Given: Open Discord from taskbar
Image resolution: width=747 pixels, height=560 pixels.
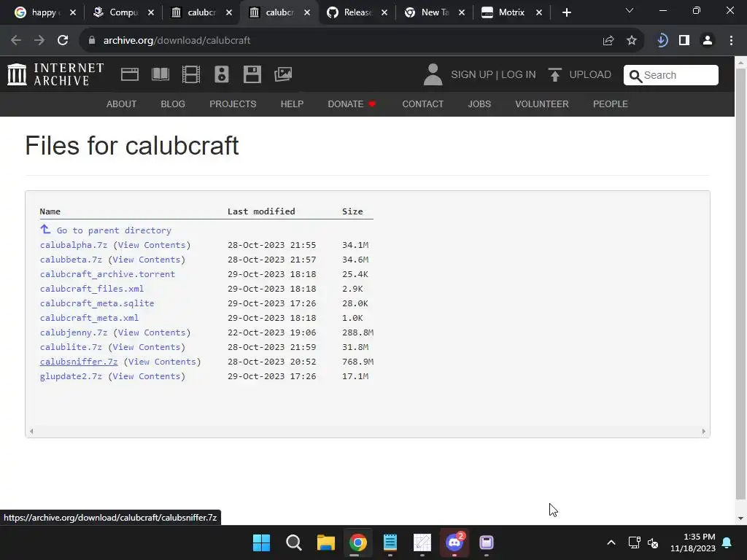Looking at the screenshot, I should (x=454, y=542).
